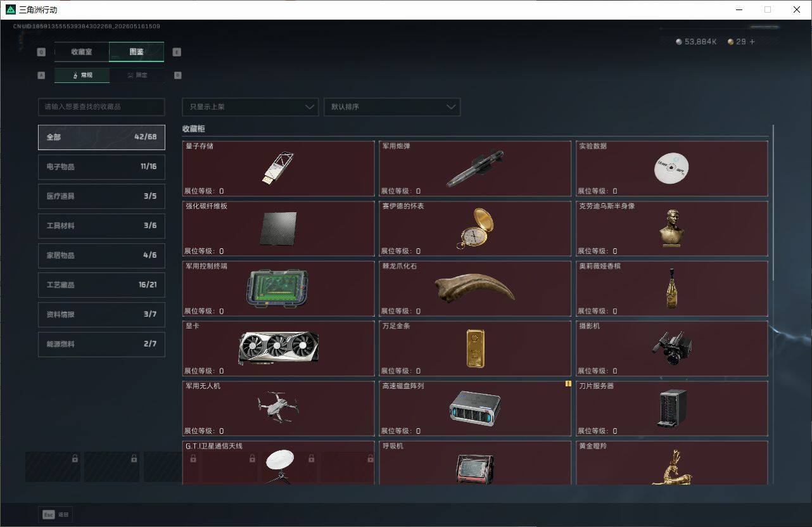
Task: Pick the 赛伊德的怀表 pocket watch
Action: pos(475,229)
